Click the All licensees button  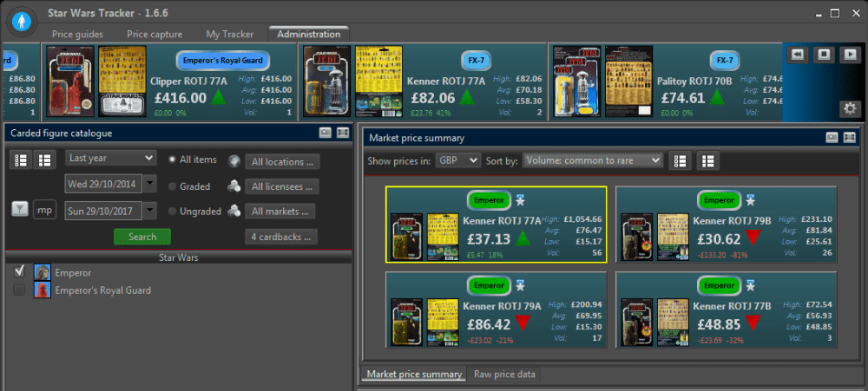click(282, 186)
